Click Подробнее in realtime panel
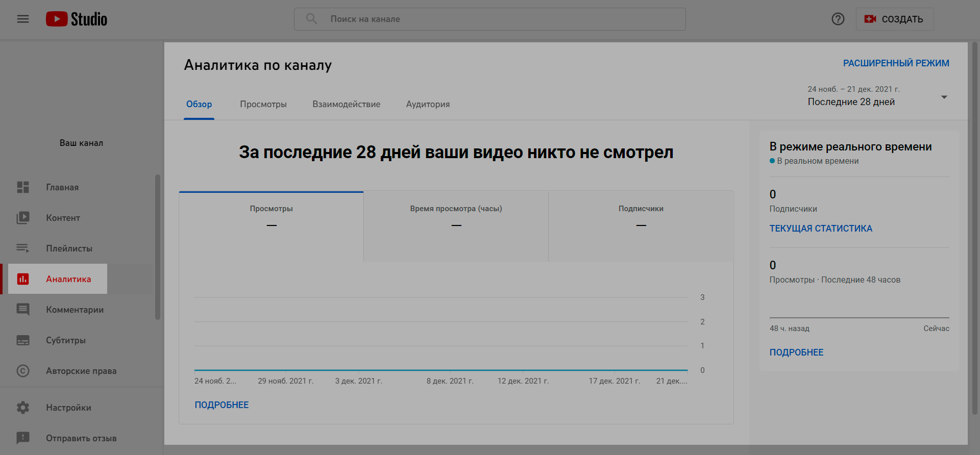The height and width of the screenshot is (455, 980). pos(796,352)
